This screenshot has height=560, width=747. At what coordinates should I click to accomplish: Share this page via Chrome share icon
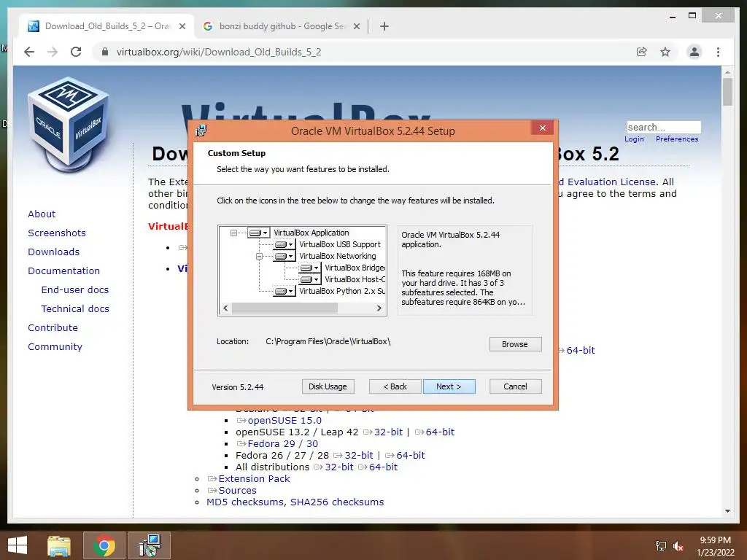pyautogui.click(x=642, y=52)
